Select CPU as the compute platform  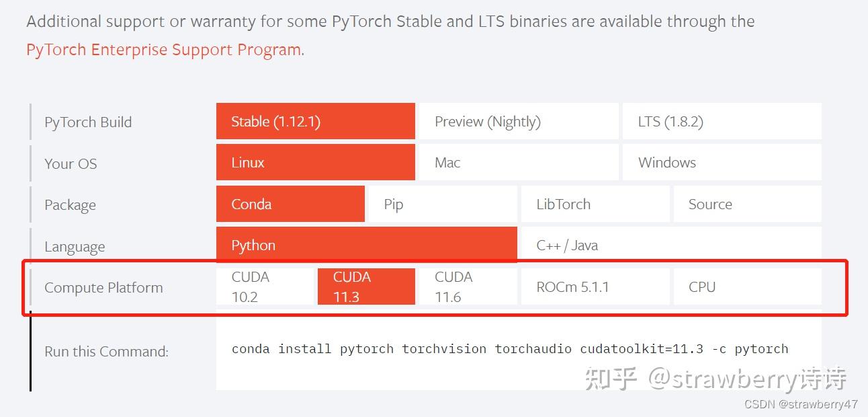[x=747, y=286]
